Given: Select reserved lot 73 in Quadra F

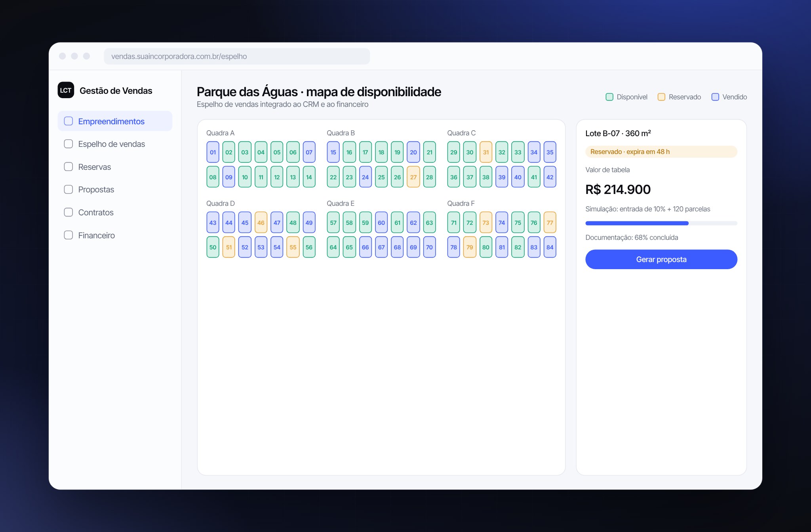Looking at the screenshot, I should tap(486, 222).
